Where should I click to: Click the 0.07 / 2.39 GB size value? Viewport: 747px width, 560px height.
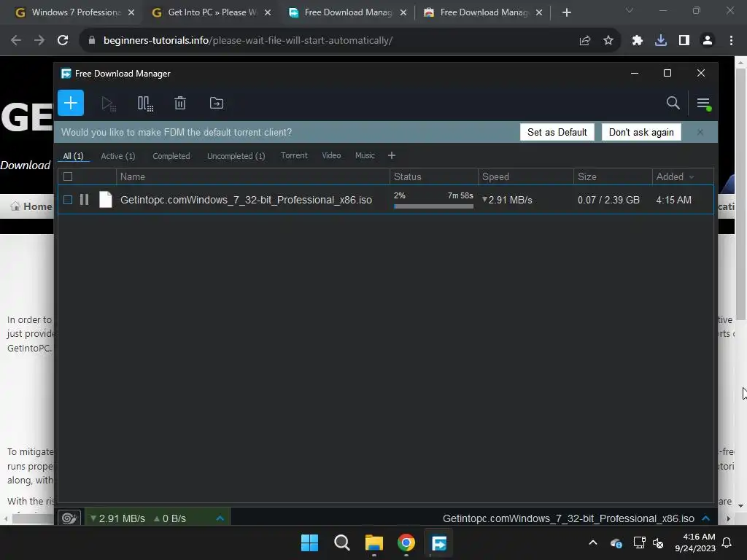pyautogui.click(x=608, y=200)
